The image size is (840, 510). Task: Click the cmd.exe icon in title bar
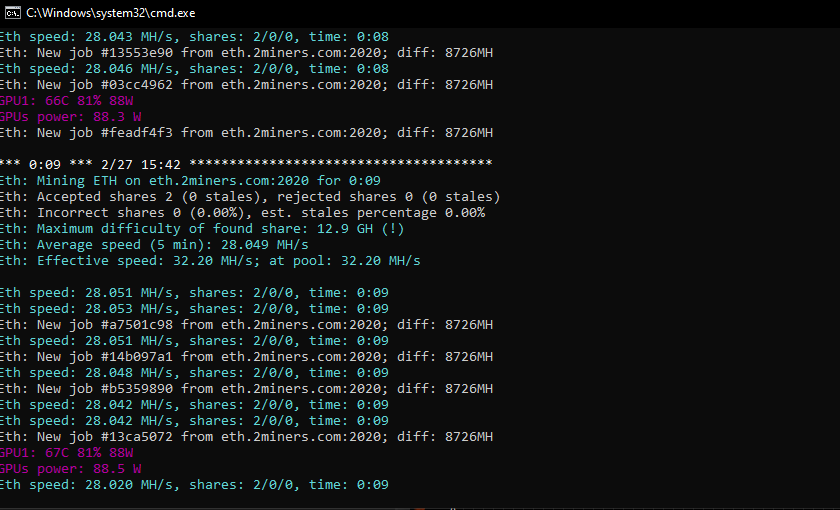[x=13, y=13]
